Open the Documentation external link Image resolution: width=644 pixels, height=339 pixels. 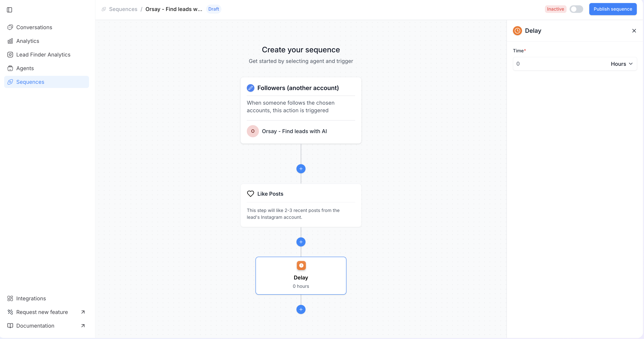[35, 326]
